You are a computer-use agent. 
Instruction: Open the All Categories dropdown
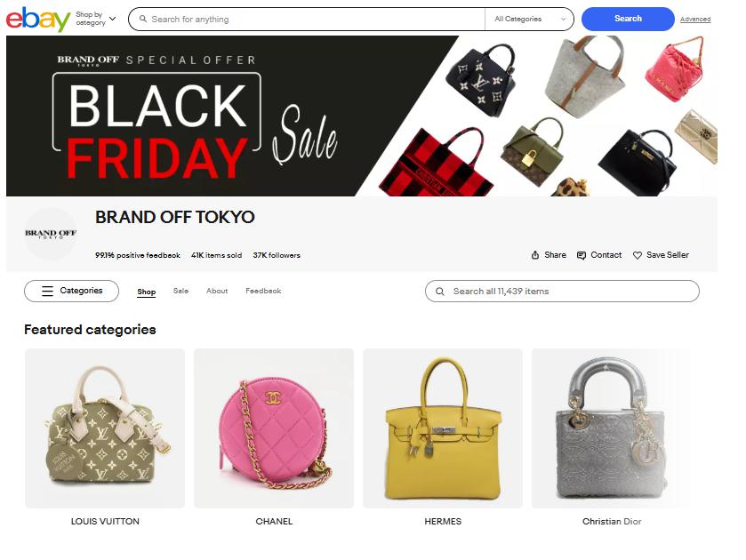click(530, 19)
